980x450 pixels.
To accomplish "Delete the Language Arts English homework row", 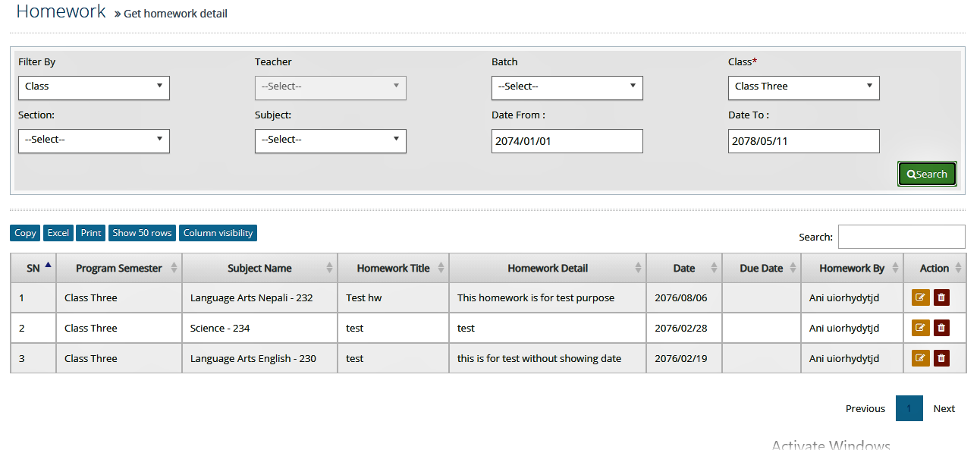I will [x=941, y=358].
